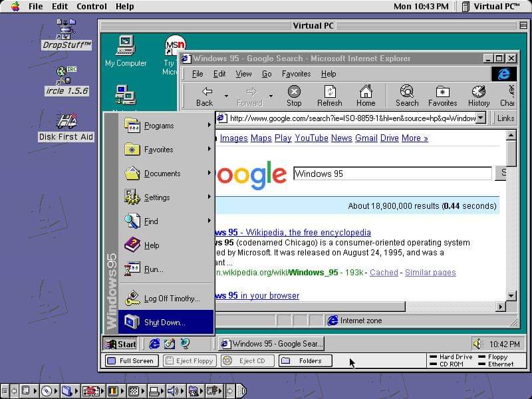This screenshot has width=532, height=399.
Task: Click the Links toolbar label
Action: (x=505, y=118)
